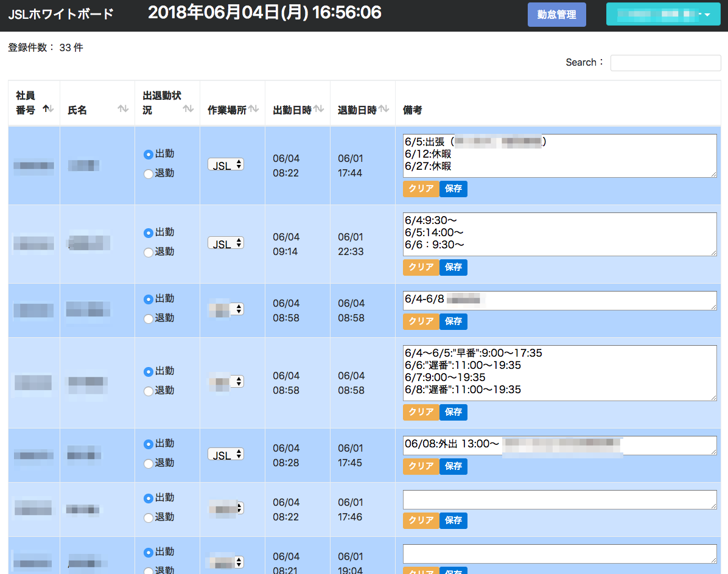Viewport: 728px width, 574px height.
Task: Click the 氏名 column sort arrows
Action: click(122, 109)
